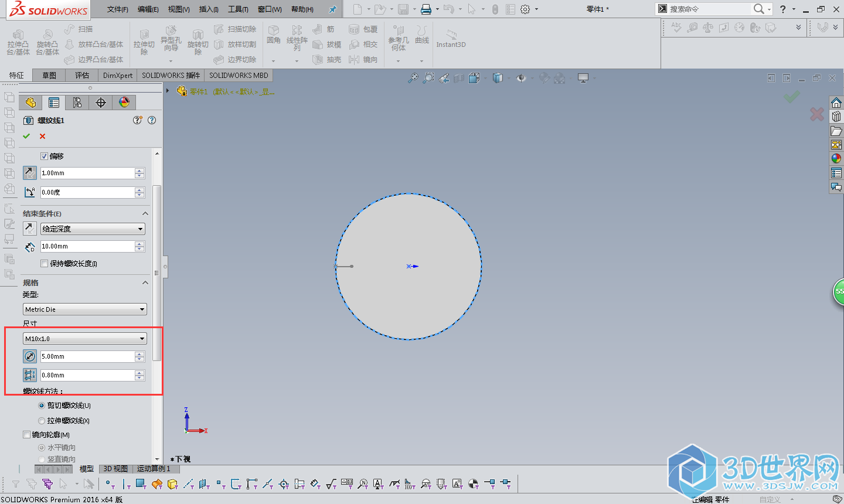Cancel with the graphics corner red X
Screen dimensions: 844x504
click(x=817, y=114)
